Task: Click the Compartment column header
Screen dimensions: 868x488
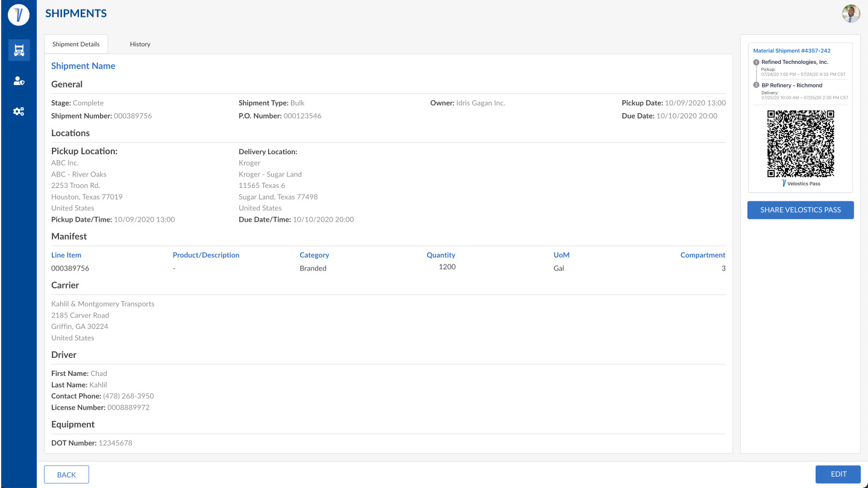Action: (703, 255)
